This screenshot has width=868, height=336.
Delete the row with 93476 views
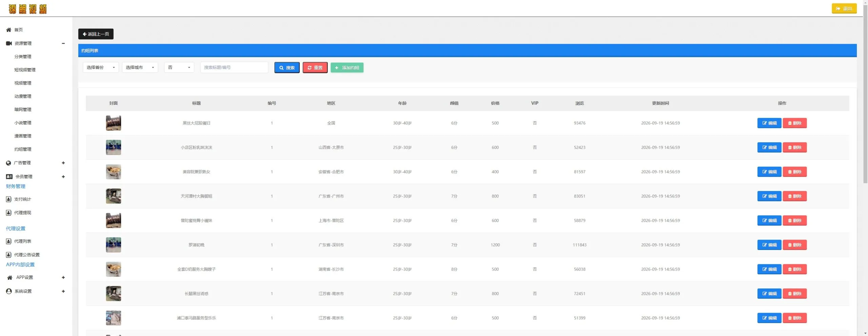tap(795, 123)
